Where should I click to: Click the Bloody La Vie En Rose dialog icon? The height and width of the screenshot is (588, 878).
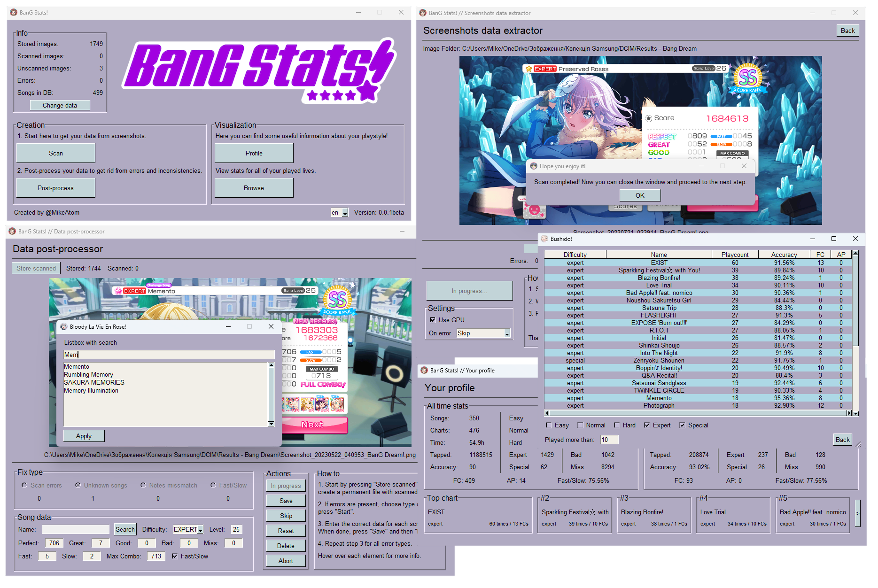pyautogui.click(x=64, y=327)
